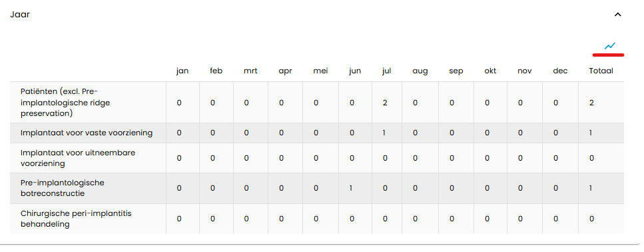The width and height of the screenshot is (644, 252).
Task: Select the jul column header
Action: click(x=386, y=71)
